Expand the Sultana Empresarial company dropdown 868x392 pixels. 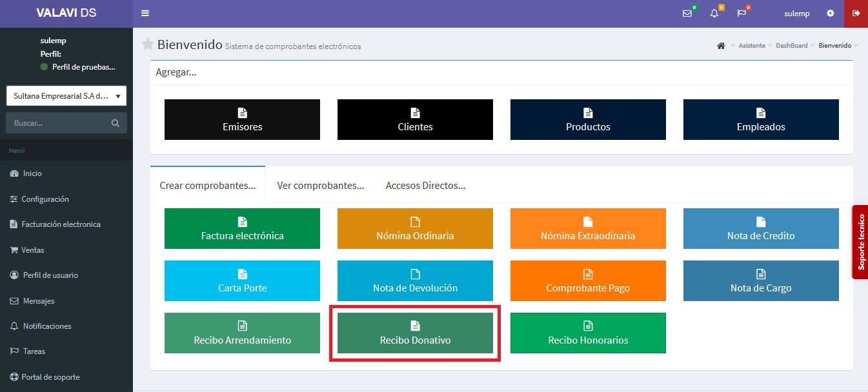coord(66,96)
